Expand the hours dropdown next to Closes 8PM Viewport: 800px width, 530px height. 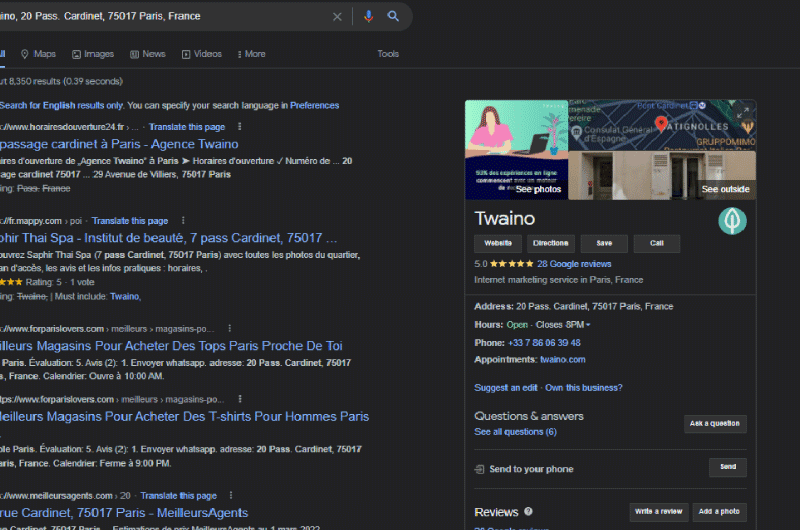588,325
